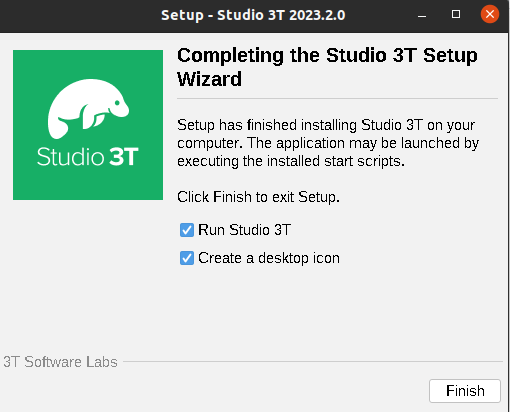Click the white manatee in the logo
Screen dimensions: 510x412
88,108
